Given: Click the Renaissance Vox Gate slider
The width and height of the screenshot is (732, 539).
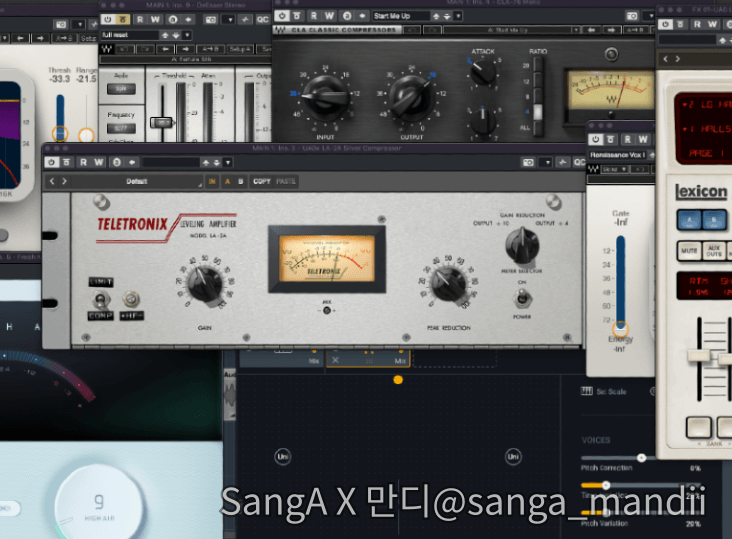Looking at the screenshot, I should tap(620, 280).
